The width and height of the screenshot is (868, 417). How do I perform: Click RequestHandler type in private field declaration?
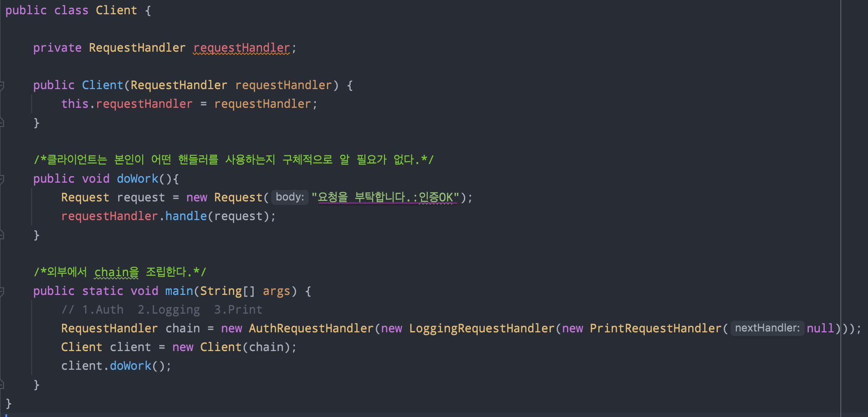pos(137,48)
